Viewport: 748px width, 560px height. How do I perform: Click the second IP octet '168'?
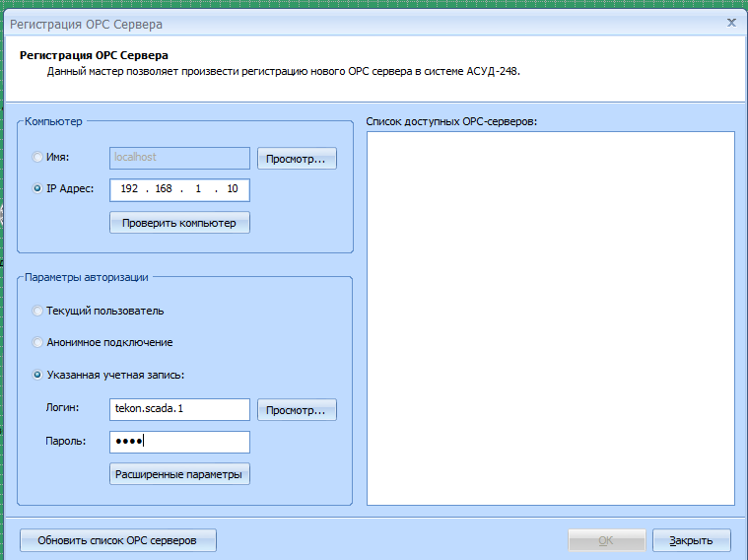point(164,189)
